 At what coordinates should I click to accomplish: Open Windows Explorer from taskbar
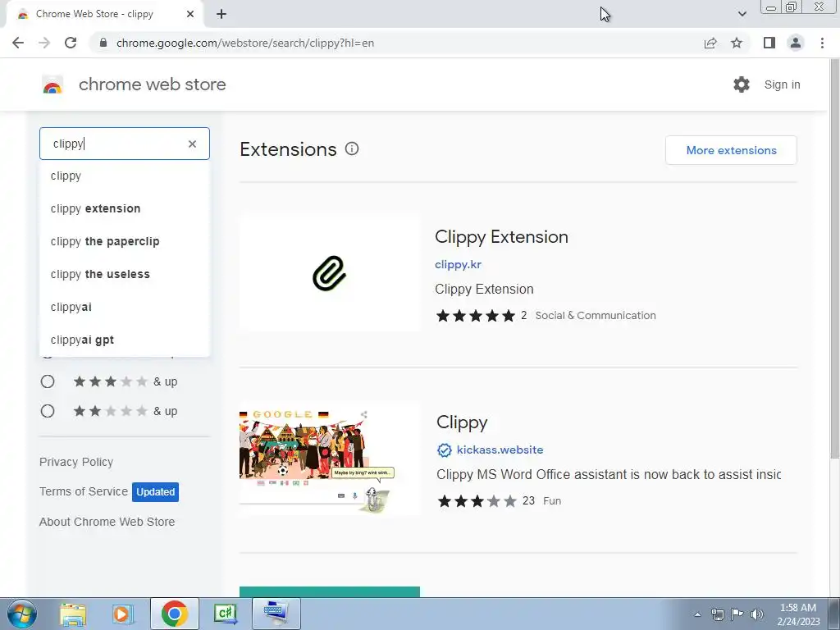(x=73, y=614)
